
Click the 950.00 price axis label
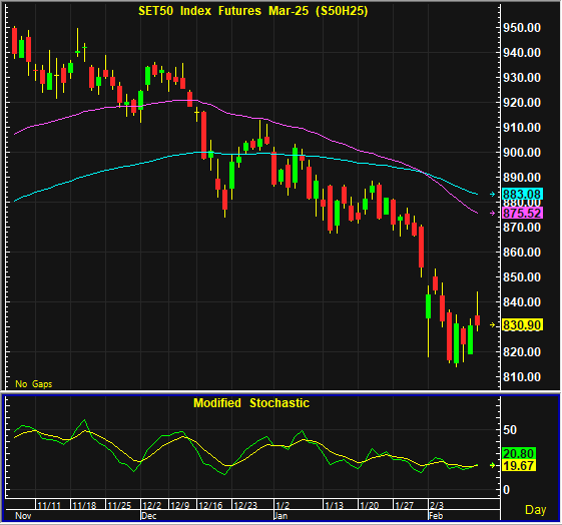coord(522,28)
